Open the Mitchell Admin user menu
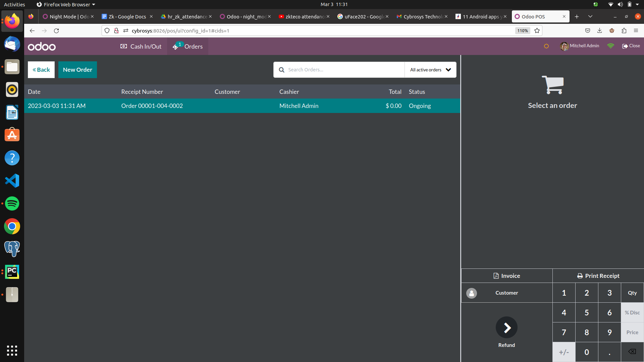 coord(580,46)
